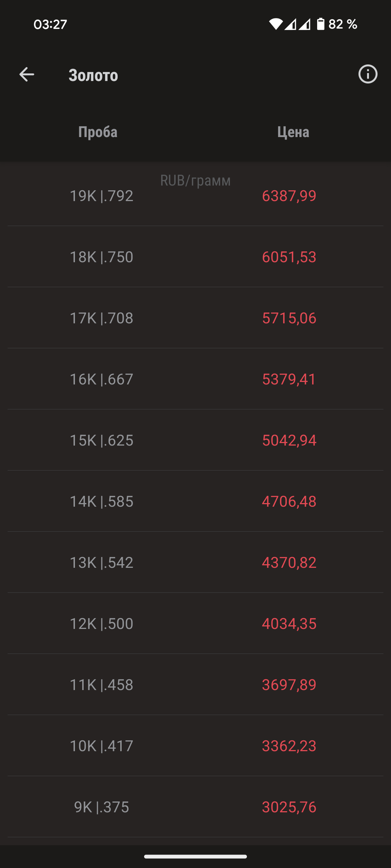Select price 4706,48 for 14K
Image resolution: width=391 pixels, height=868 pixels.
[289, 502]
